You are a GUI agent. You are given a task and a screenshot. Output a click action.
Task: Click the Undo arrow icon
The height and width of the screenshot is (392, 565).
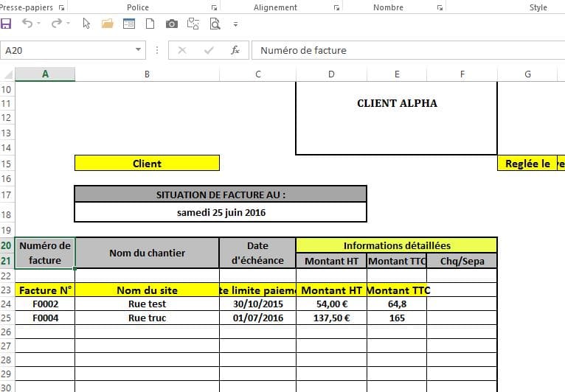(x=27, y=24)
